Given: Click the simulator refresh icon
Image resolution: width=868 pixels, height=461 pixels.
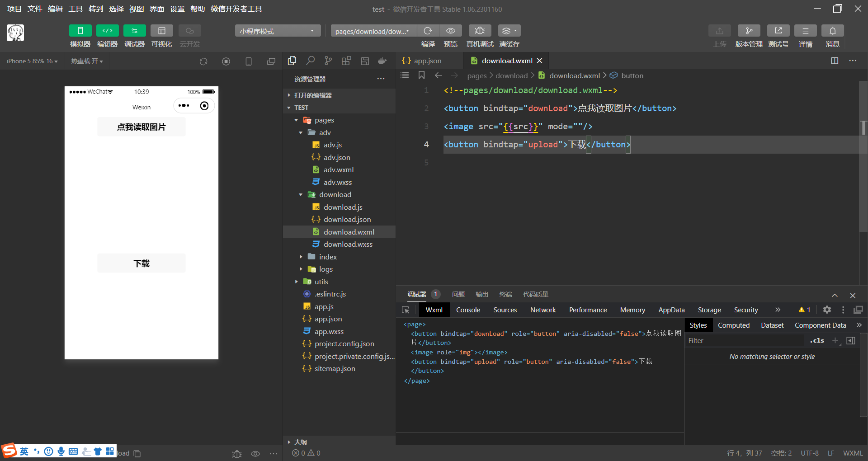Looking at the screenshot, I should point(203,61).
